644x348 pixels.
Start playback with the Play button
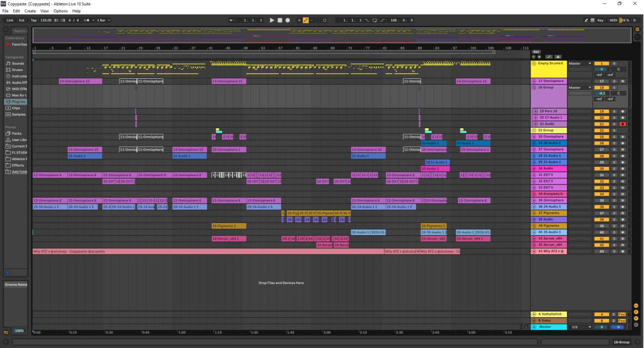point(272,20)
